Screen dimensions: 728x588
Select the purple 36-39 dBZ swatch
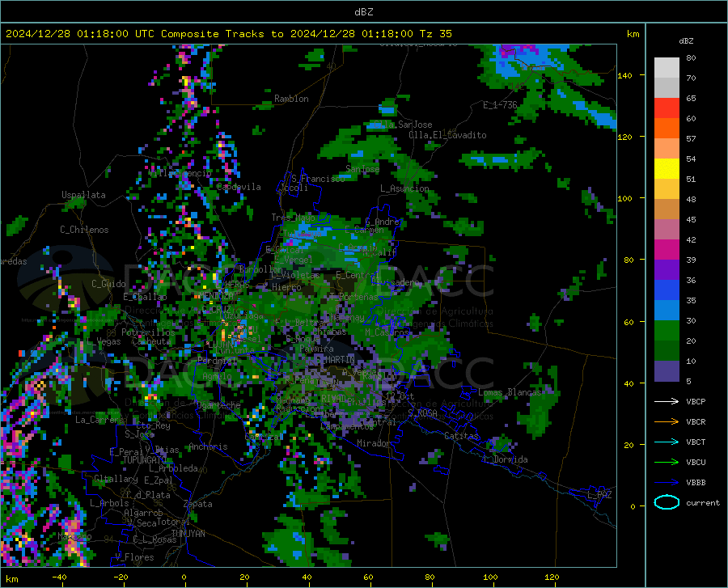point(667,270)
